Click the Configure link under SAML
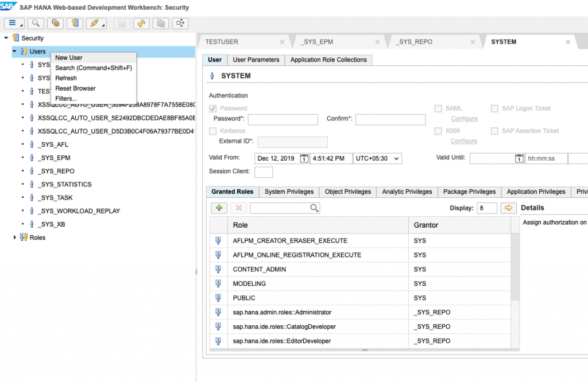The width and height of the screenshot is (588, 382). pyautogui.click(x=464, y=119)
